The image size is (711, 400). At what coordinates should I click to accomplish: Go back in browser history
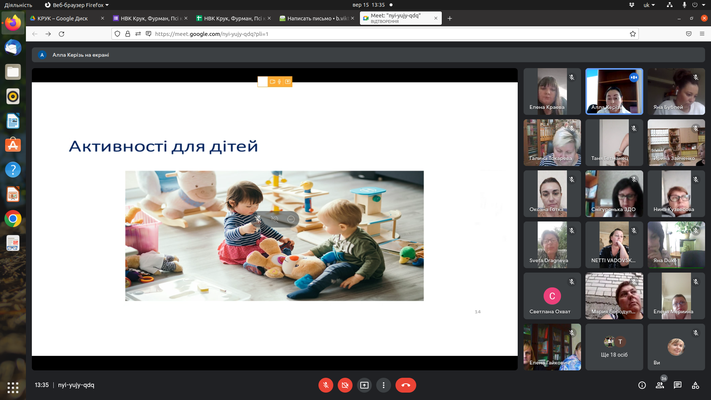[x=35, y=34]
